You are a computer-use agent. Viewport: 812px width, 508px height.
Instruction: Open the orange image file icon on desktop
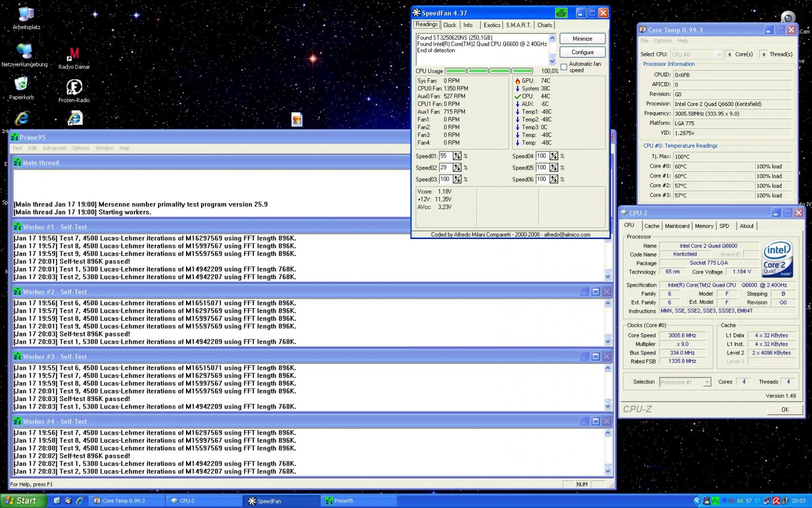(297, 119)
